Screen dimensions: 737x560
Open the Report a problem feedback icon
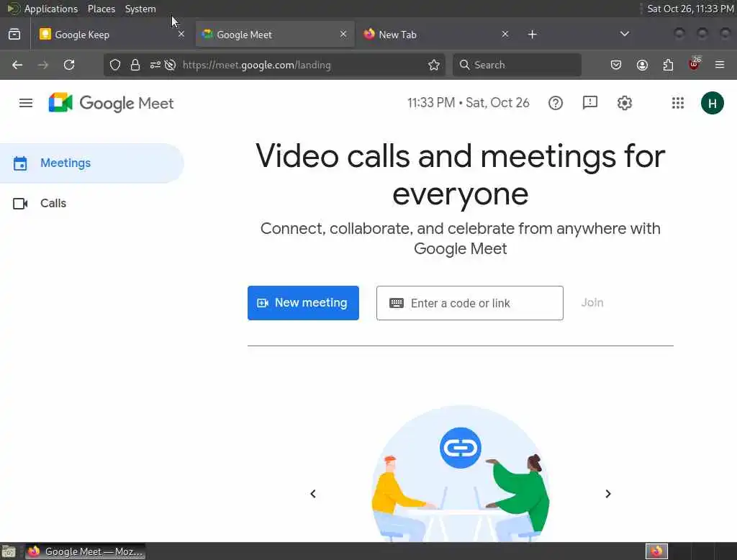coord(590,103)
